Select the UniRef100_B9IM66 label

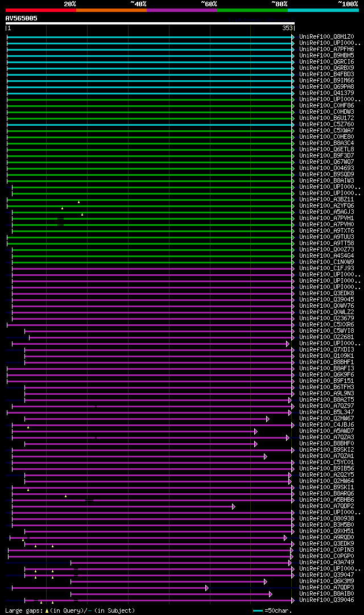point(326,81)
